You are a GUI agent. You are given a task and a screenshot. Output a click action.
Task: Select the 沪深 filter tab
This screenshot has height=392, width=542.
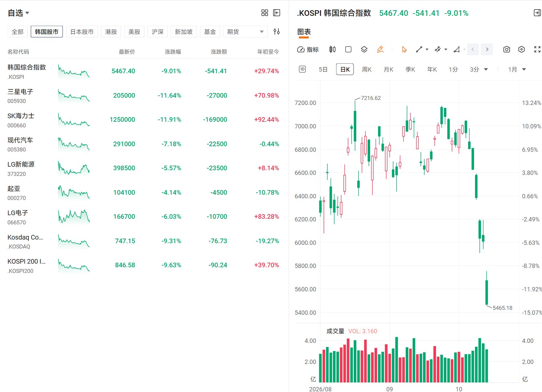[157, 32]
